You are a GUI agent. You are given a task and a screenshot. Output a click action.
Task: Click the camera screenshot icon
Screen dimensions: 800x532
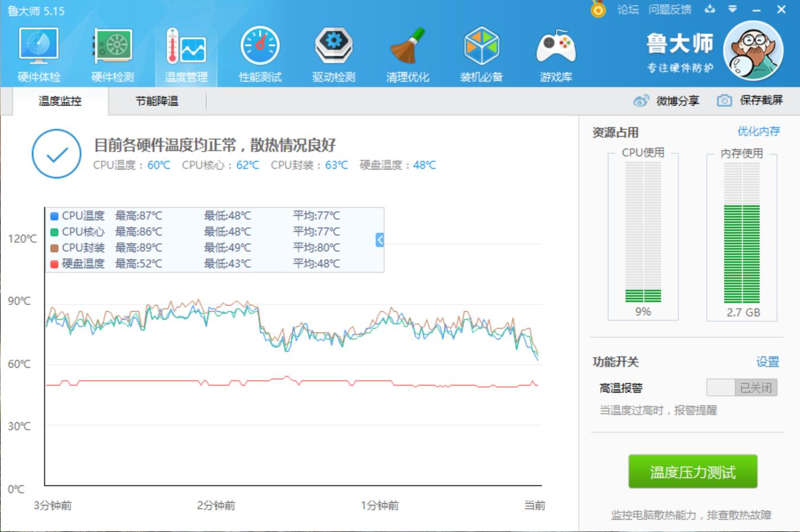click(724, 101)
